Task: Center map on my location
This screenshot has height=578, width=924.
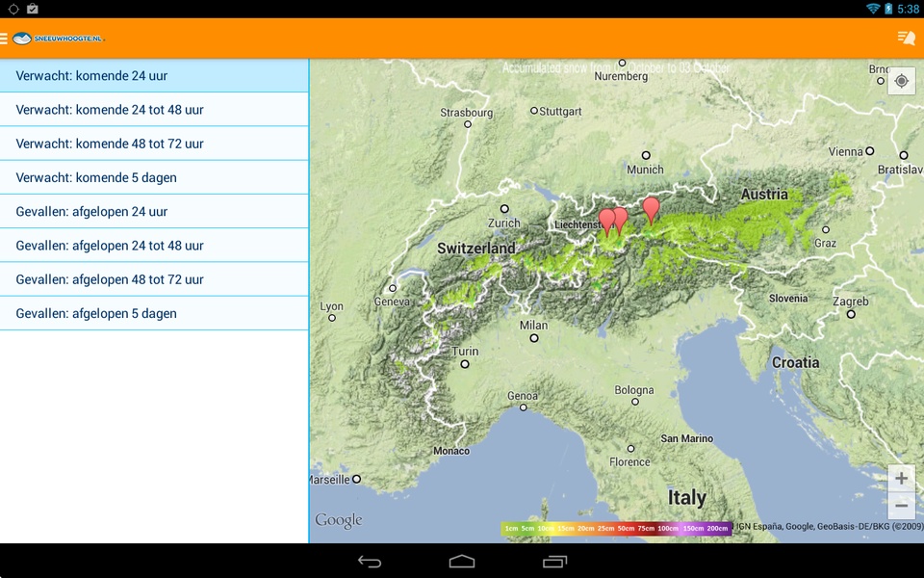Action: point(901,81)
